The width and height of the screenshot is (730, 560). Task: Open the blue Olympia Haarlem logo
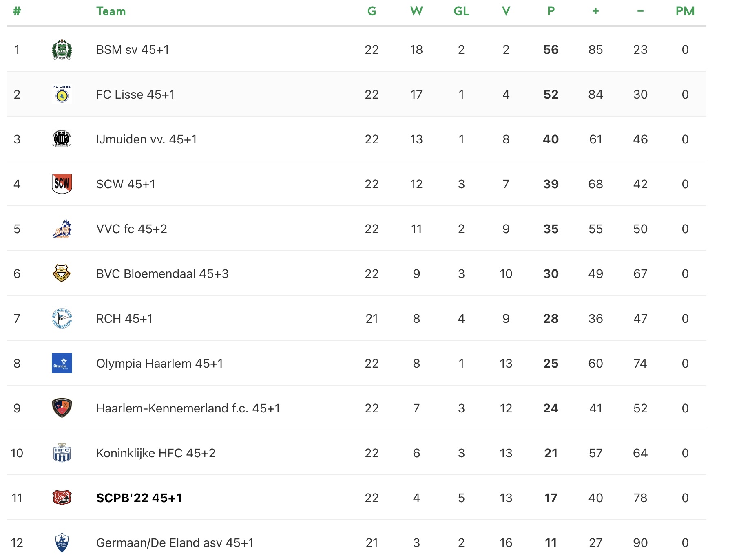point(62,363)
